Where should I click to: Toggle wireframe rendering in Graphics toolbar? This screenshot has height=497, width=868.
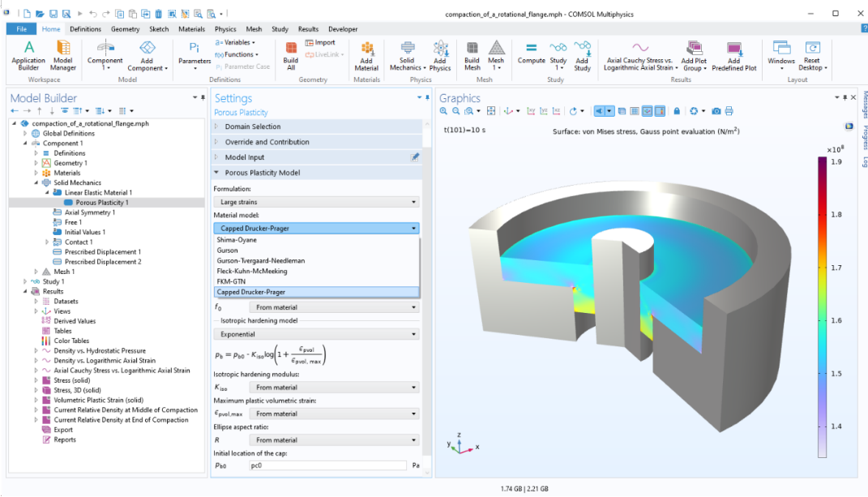coord(635,111)
